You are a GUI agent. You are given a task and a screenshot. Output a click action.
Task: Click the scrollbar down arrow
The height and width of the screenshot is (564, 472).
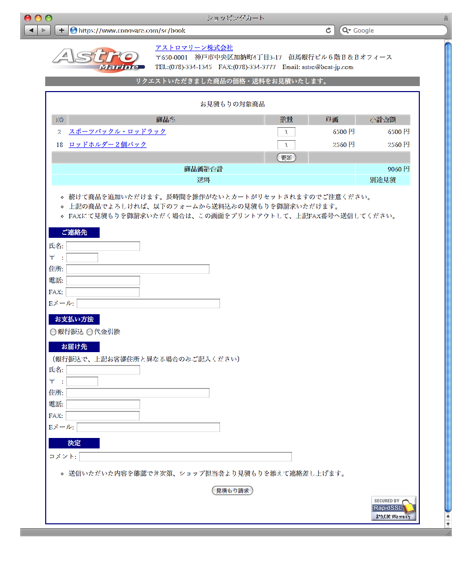[x=448, y=524]
